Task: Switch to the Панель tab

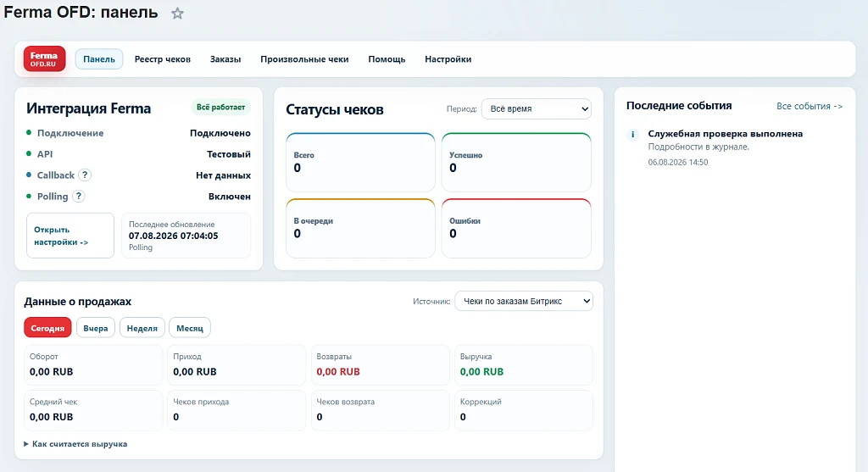Action: click(x=99, y=59)
